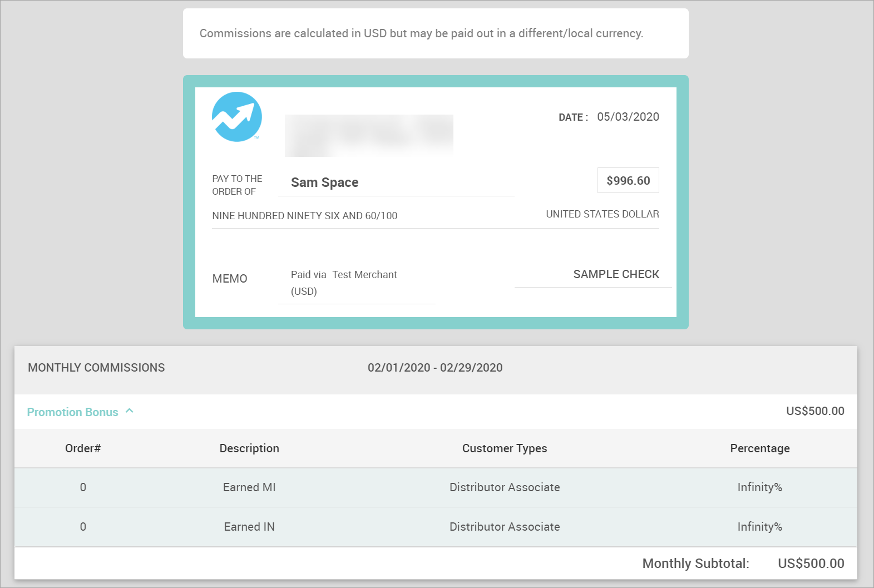
Task: Click the 02/01/2020 - 02/29/2020 date range
Action: 435,368
